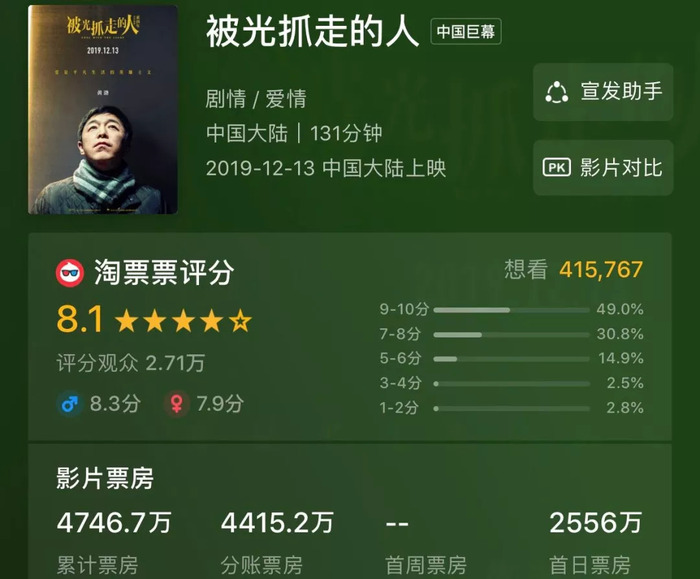Click the 5-6分 rating distribution bar

pos(512,359)
